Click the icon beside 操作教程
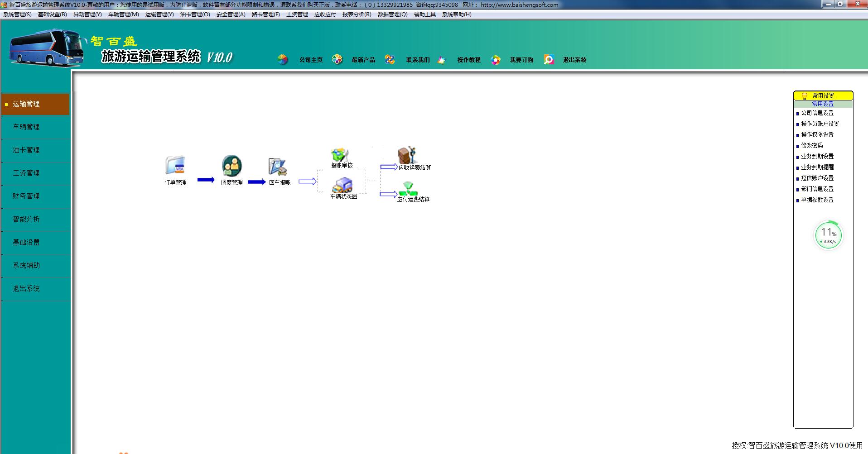The width and height of the screenshot is (868, 454). coord(442,60)
